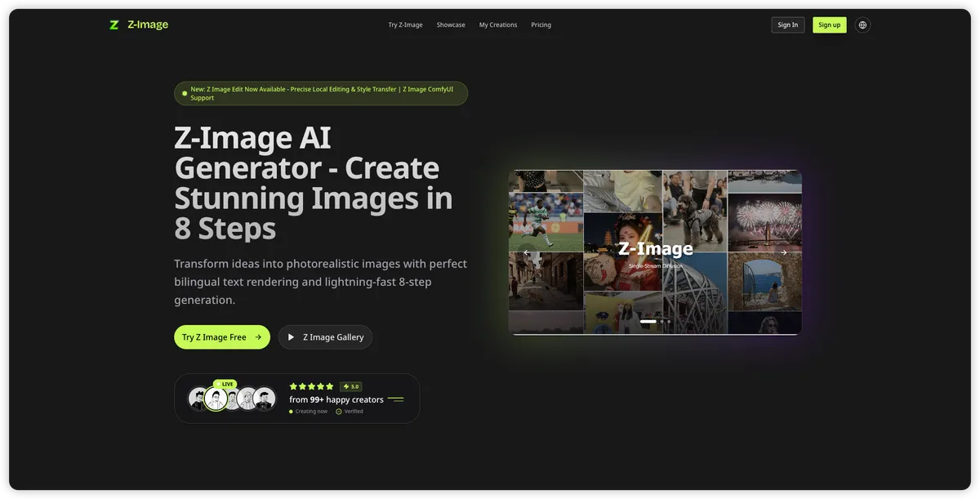Open Z Image Gallery button
Viewport: 980px width, 499px height.
point(325,337)
